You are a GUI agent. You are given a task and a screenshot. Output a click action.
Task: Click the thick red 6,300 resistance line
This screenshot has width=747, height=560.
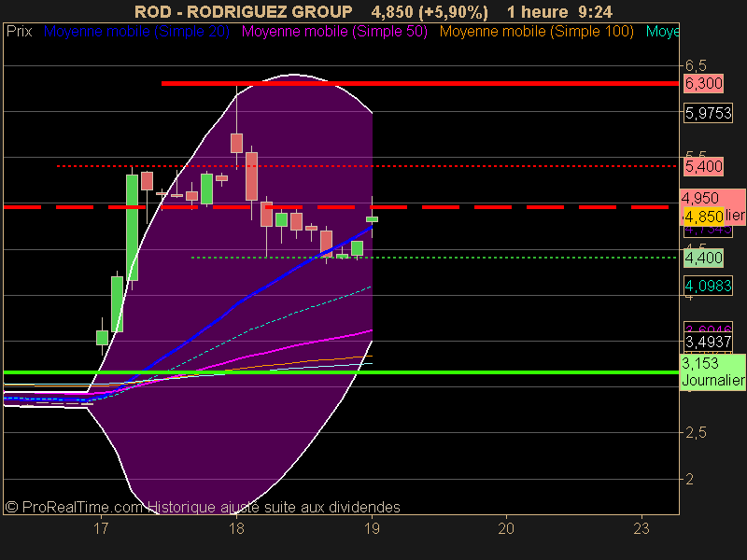pyautogui.click(x=420, y=83)
